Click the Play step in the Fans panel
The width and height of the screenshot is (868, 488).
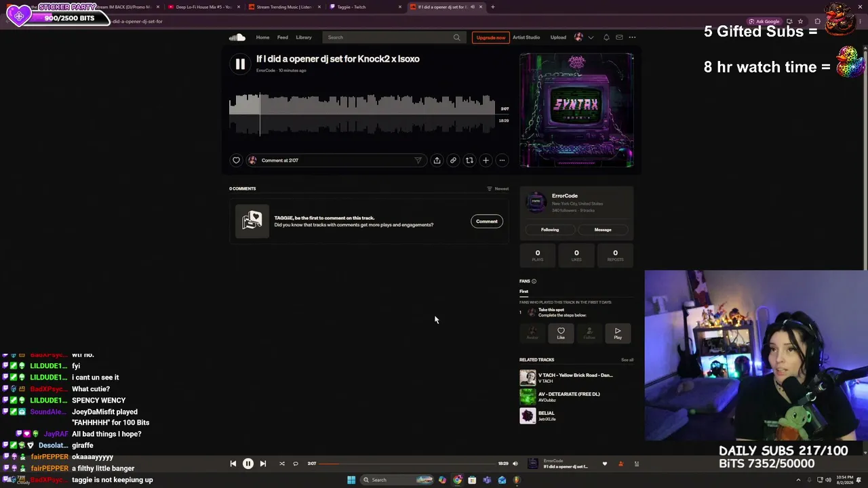pyautogui.click(x=618, y=333)
